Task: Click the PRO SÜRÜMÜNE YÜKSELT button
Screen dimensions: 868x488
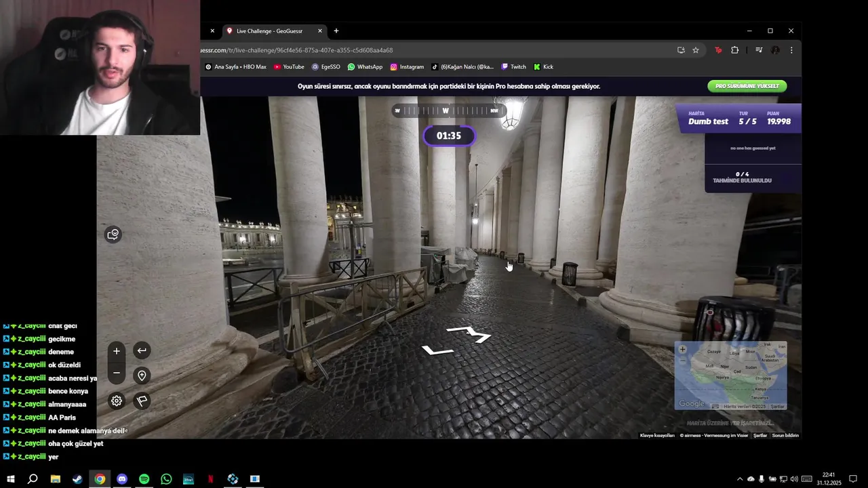Action: point(747,86)
